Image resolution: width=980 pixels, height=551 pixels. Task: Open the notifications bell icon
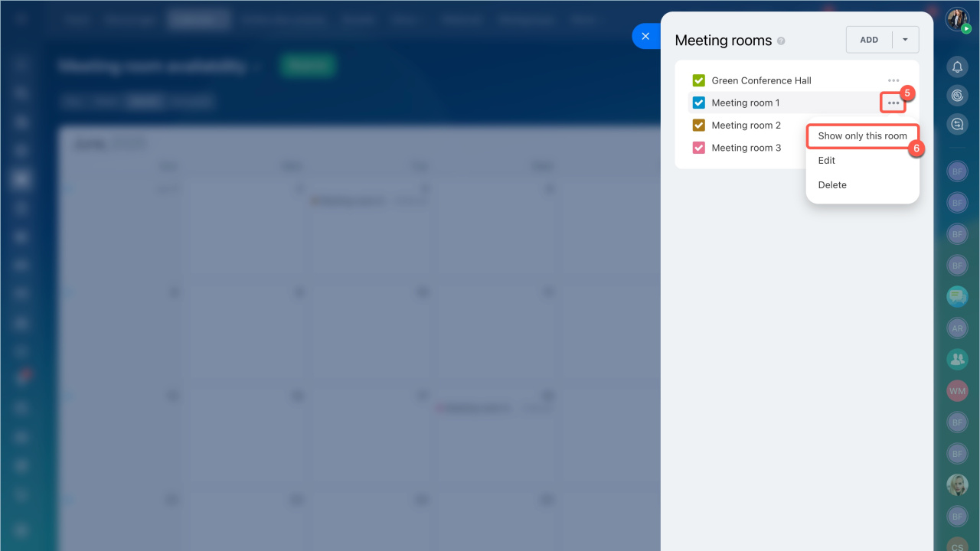click(x=957, y=67)
